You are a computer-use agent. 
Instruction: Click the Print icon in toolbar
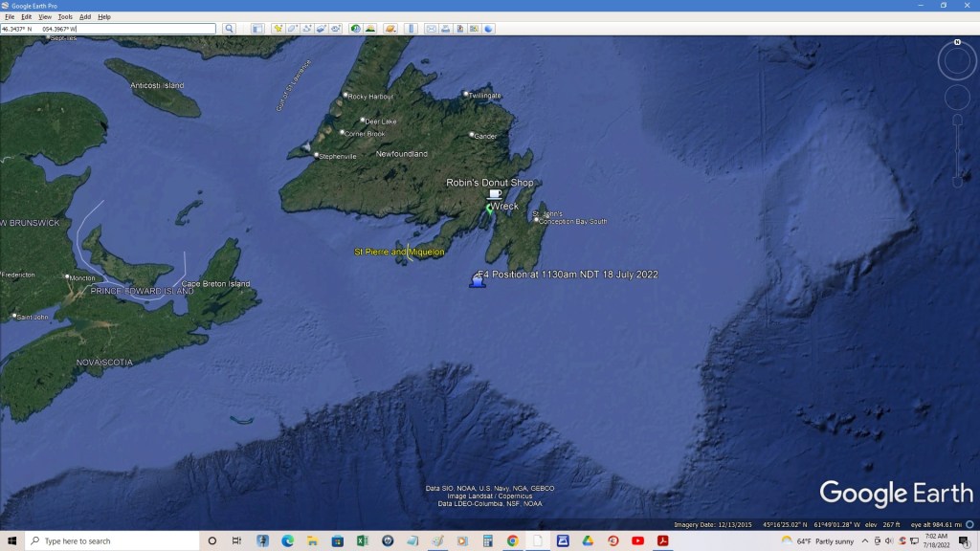coord(445,29)
